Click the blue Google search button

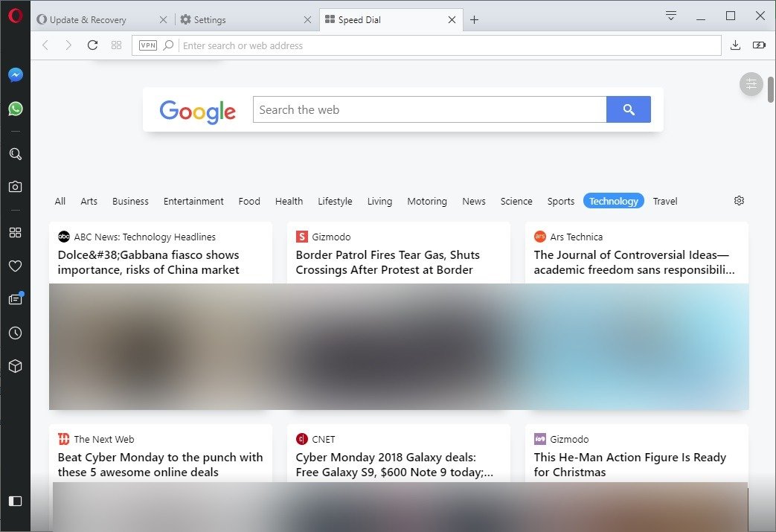pyautogui.click(x=629, y=109)
